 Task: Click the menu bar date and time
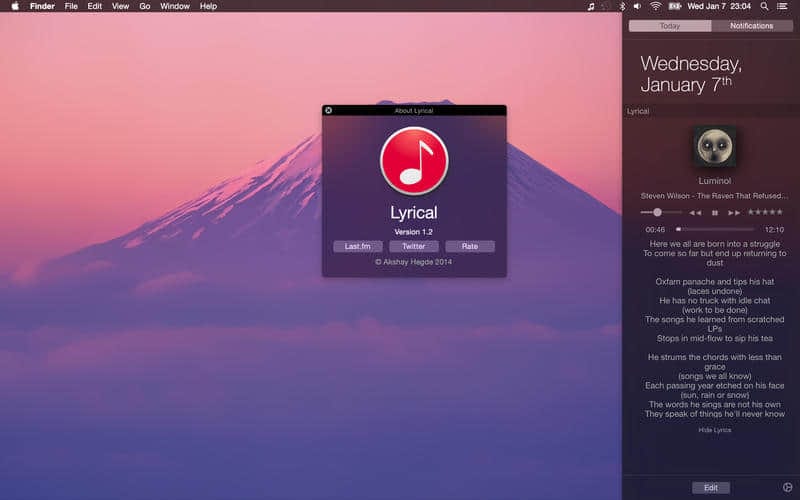719,6
